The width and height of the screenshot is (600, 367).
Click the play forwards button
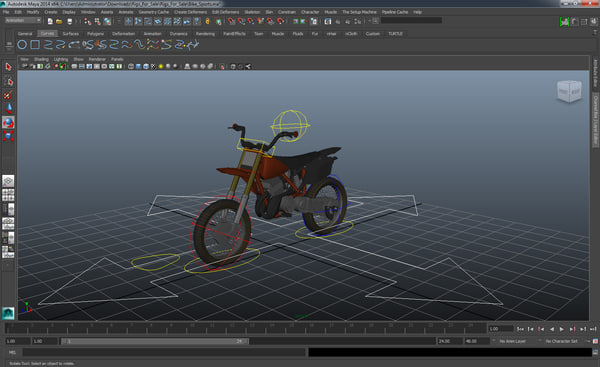click(562, 329)
